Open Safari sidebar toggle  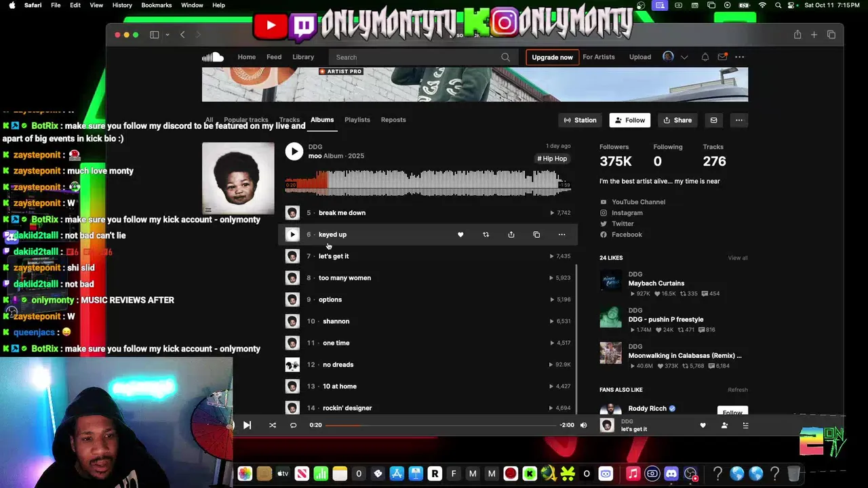(x=155, y=35)
